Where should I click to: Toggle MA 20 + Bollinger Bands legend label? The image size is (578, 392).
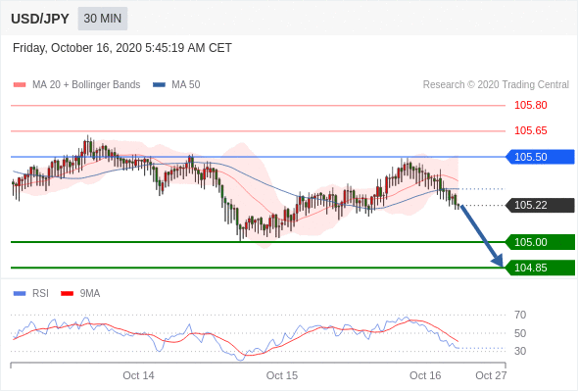[x=86, y=85]
